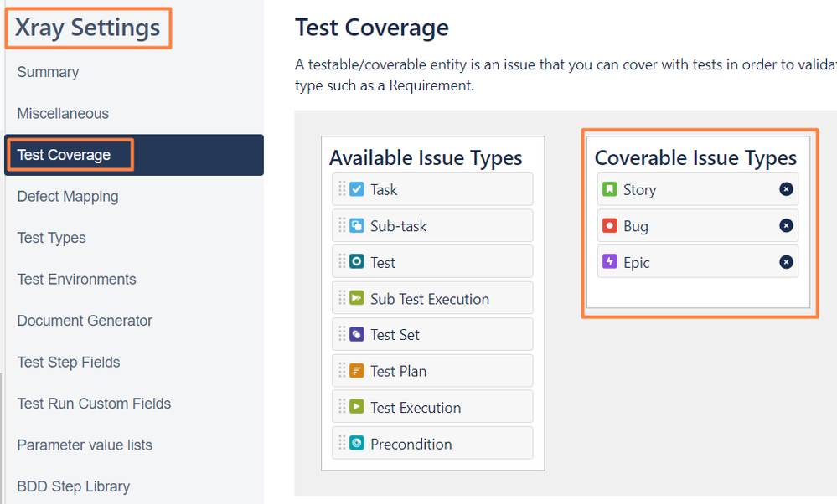Open Document Generator settings

click(x=85, y=321)
